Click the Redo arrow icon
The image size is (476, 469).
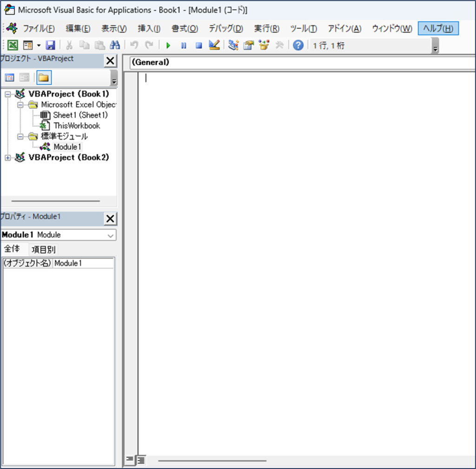(x=149, y=45)
